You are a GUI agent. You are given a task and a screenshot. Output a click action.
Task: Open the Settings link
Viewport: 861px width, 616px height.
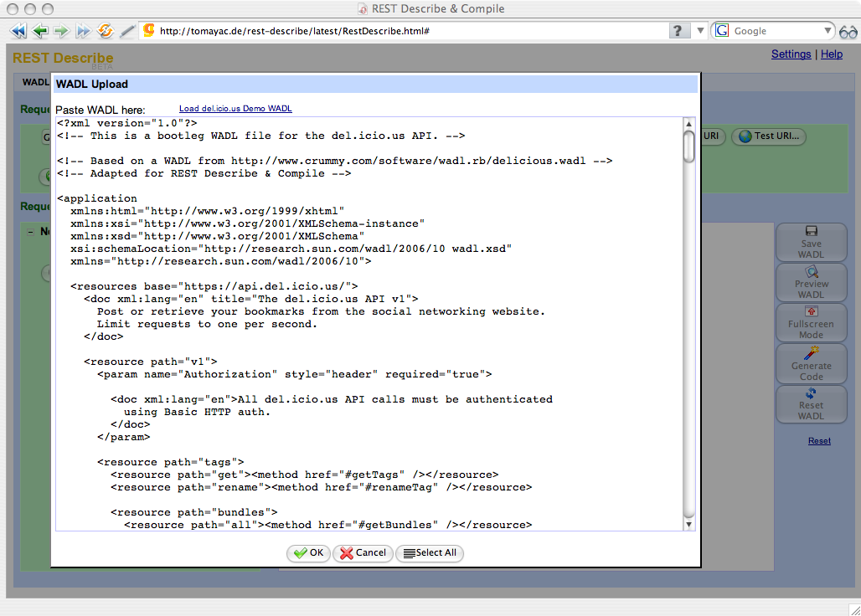click(x=791, y=54)
